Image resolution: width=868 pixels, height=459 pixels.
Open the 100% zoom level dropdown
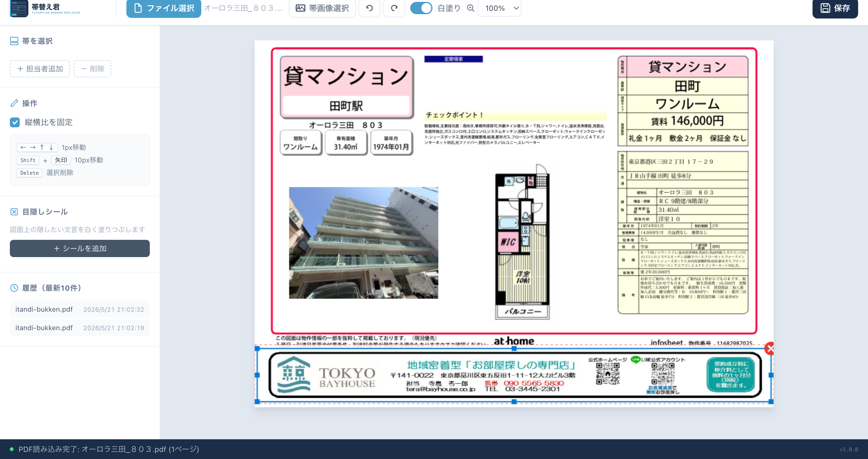pyautogui.click(x=499, y=8)
